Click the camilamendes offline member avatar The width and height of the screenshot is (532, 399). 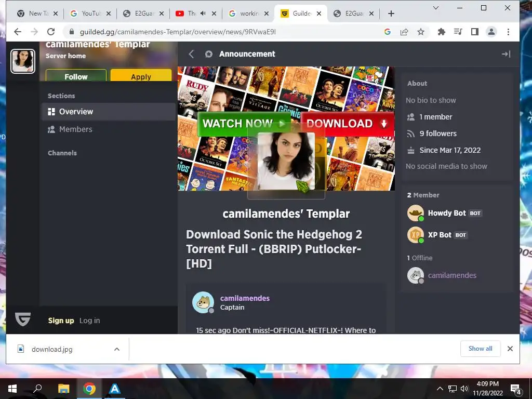point(416,275)
